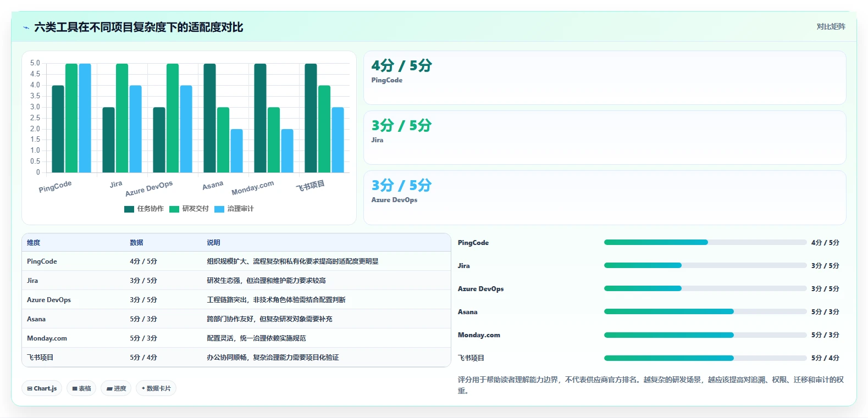Click the 数据 table column header
This screenshot has width=868, height=418.
pos(136,242)
